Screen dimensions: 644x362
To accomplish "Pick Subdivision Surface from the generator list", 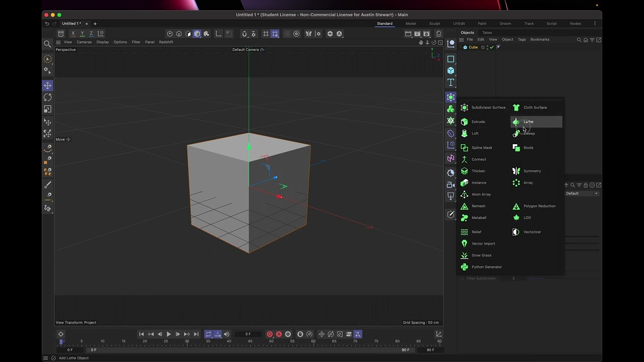I will 488,108.
